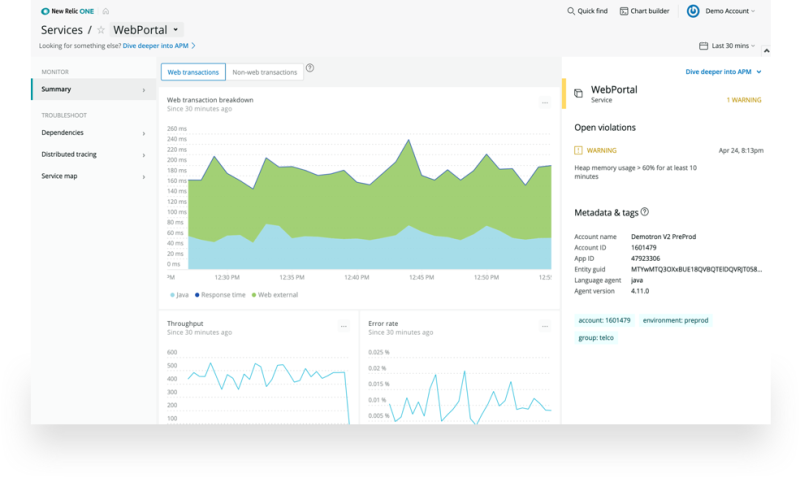Open Web transaction breakdown chart options menu
This screenshot has height=478, width=800.
(x=545, y=103)
